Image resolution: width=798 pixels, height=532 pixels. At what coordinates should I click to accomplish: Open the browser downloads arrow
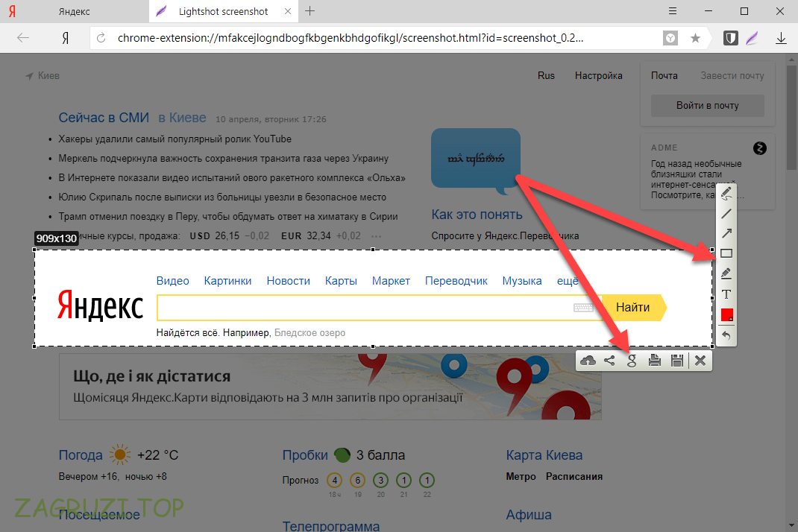781,38
